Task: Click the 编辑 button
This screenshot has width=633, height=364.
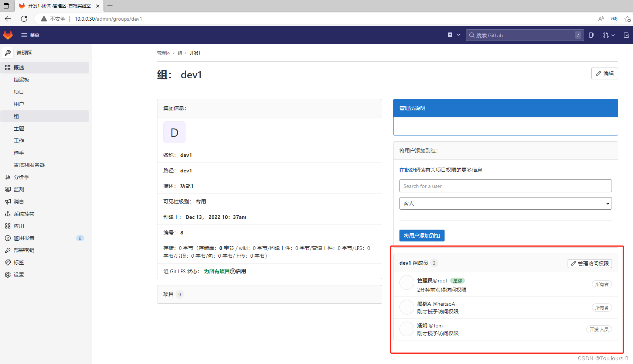Action: pyautogui.click(x=605, y=73)
